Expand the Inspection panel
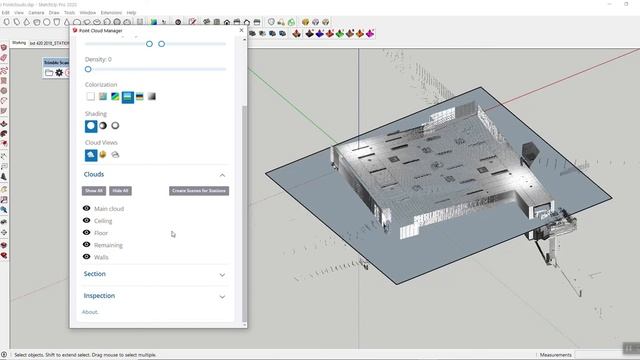 coord(222,297)
